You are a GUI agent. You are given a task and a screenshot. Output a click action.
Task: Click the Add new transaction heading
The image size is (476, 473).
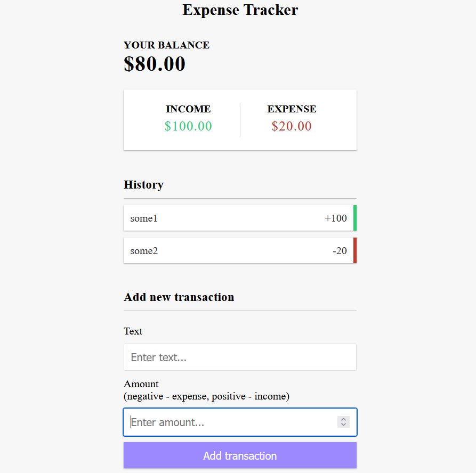179,297
